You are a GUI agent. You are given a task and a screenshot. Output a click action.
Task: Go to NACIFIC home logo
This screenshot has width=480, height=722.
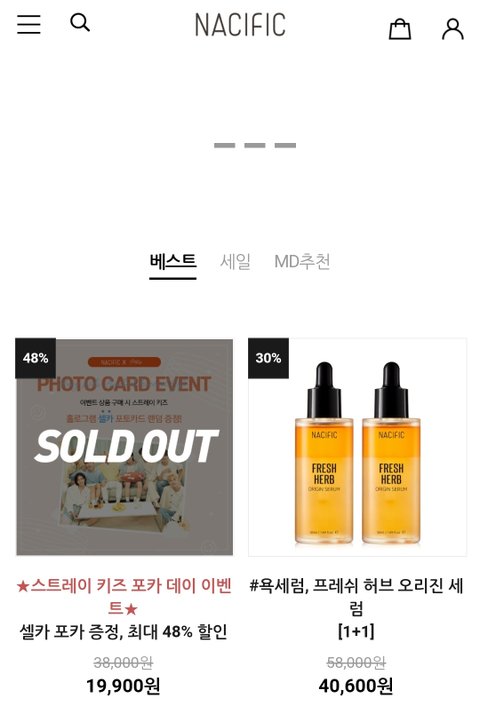coord(240,25)
